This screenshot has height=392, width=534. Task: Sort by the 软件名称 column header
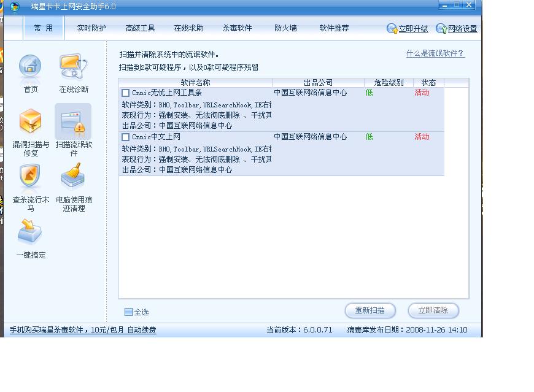click(x=195, y=83)
